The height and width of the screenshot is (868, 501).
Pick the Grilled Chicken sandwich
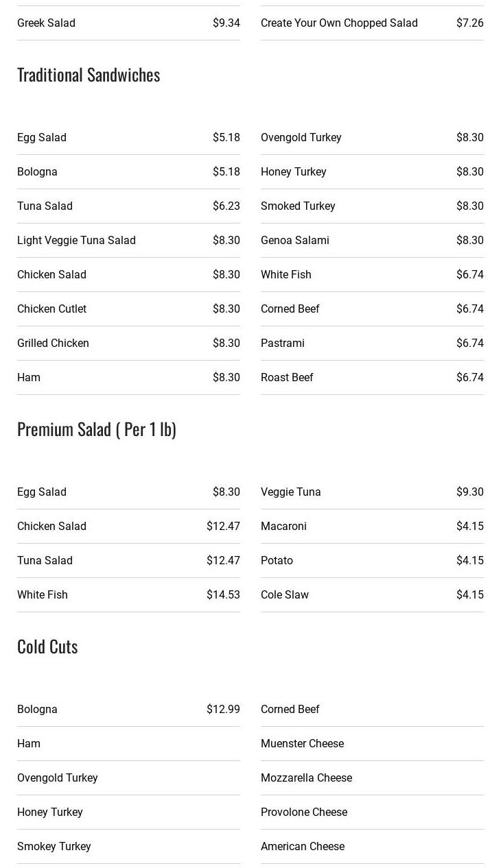(53, 343)
